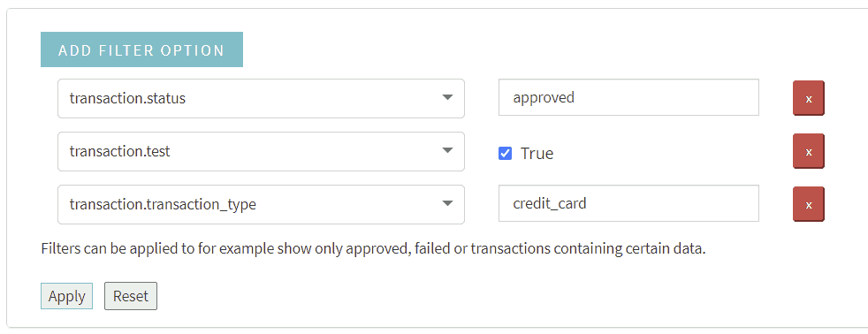Click into the 'credit_card' value field
Viewport: 868px width, 334px height.
[x=628, y=203]
